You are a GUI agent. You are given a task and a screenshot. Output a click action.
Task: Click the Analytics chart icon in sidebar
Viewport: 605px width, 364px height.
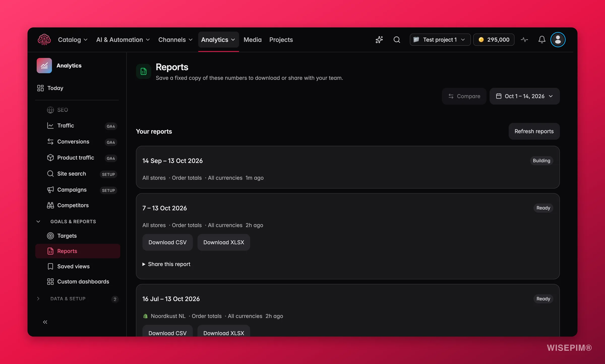pyautogui.click(x=44, y=65)
